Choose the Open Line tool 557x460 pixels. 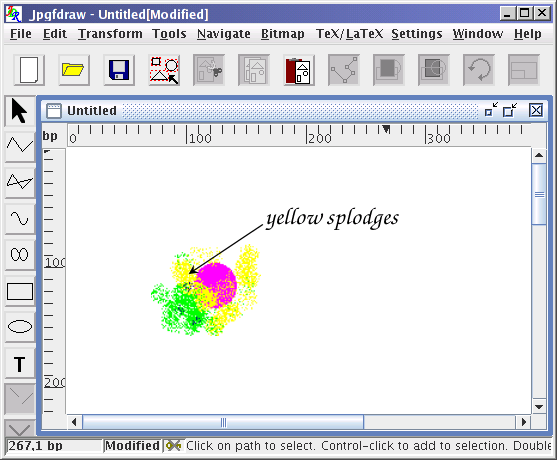click(x=20, y=147)
